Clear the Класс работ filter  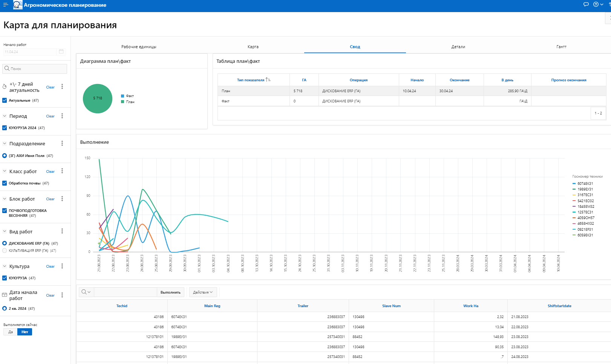(x=50, y=172)
